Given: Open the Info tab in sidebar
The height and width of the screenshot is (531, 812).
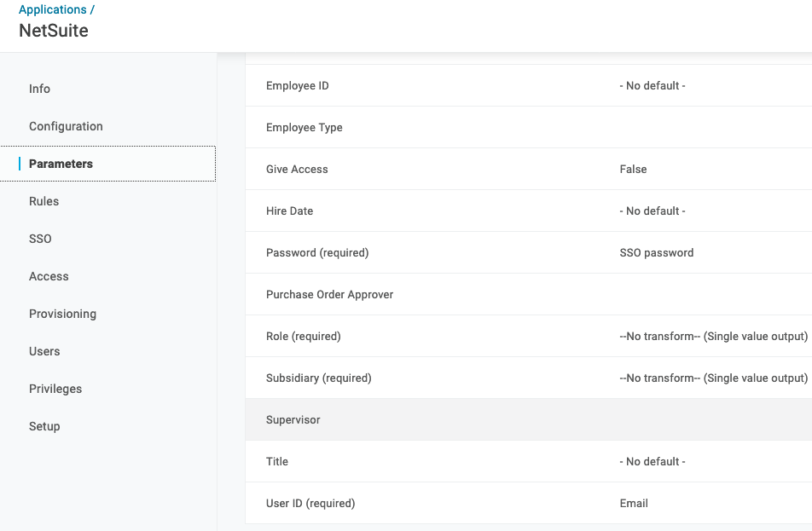Looking at the screenshot, I should click(x=39, y=89).
